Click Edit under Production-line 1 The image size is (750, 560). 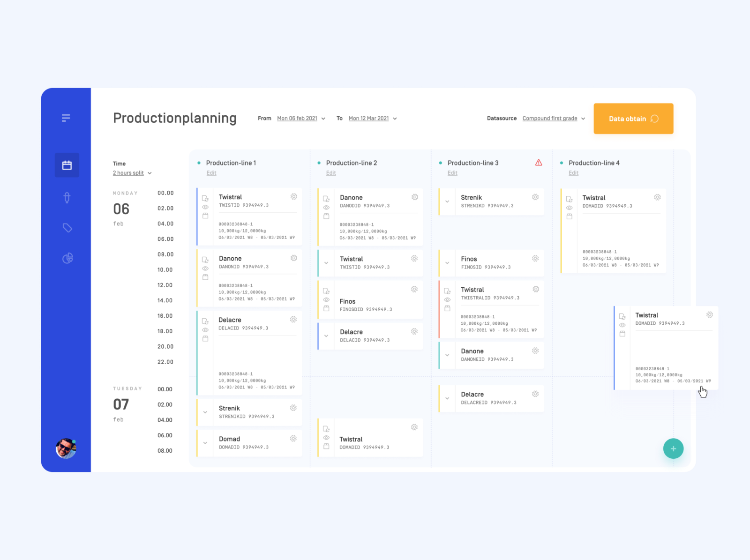tap(211, 173)
